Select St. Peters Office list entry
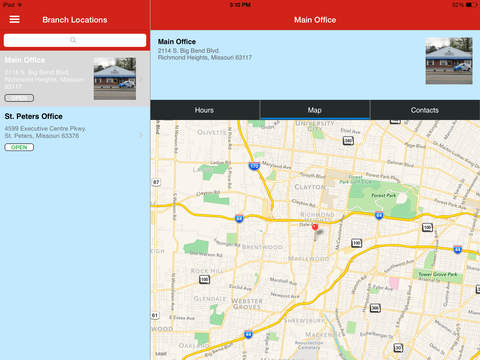Viewport: 480px width, 360px height. click(x=75, y=131)
